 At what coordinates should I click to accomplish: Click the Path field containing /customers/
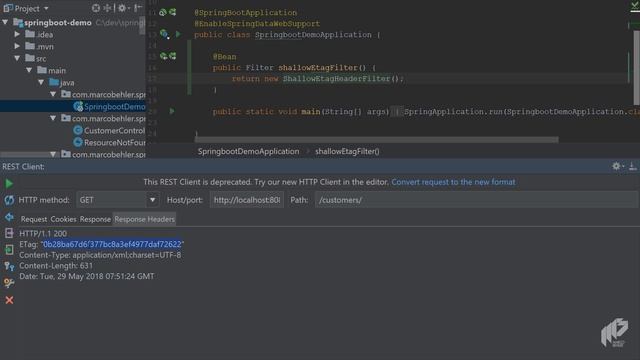[476, 200]
